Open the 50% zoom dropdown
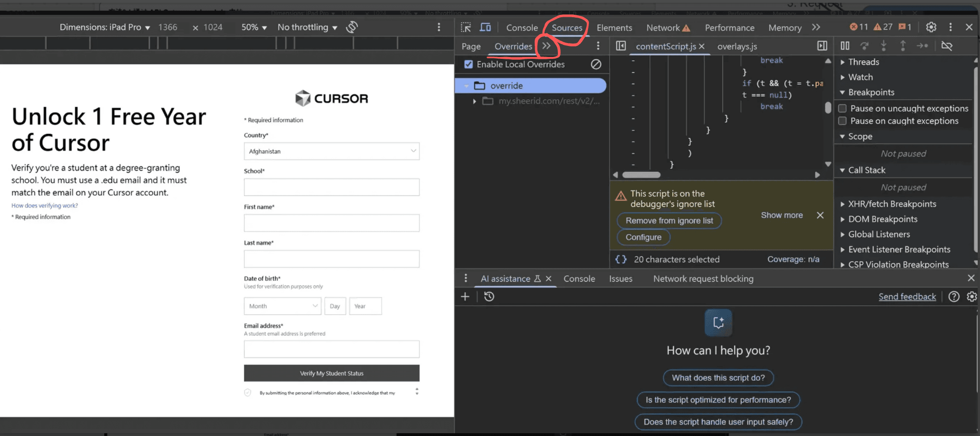980x436 pixels. pyautogui.click(x=254, y=27)
